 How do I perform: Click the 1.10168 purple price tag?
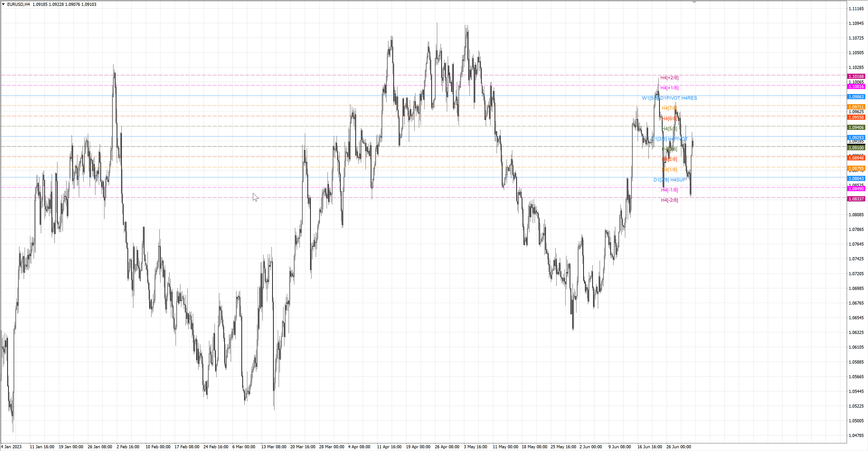pos(856,76)
